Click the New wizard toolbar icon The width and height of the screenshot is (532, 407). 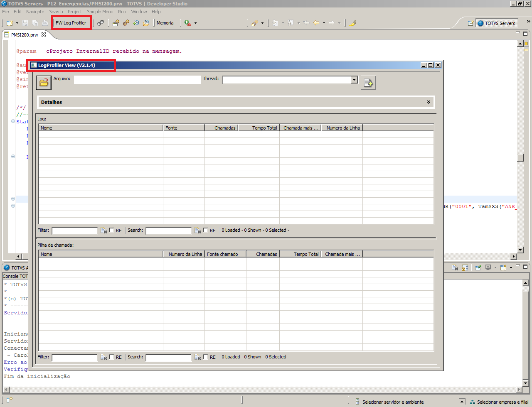10,23
